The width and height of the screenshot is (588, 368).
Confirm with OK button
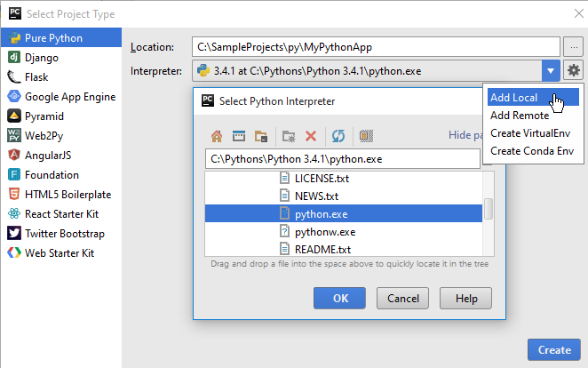[x=340, y=299]
